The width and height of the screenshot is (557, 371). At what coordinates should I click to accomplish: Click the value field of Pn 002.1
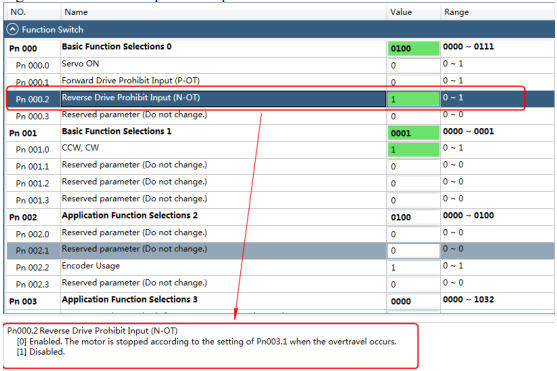(x=413, y=251)
